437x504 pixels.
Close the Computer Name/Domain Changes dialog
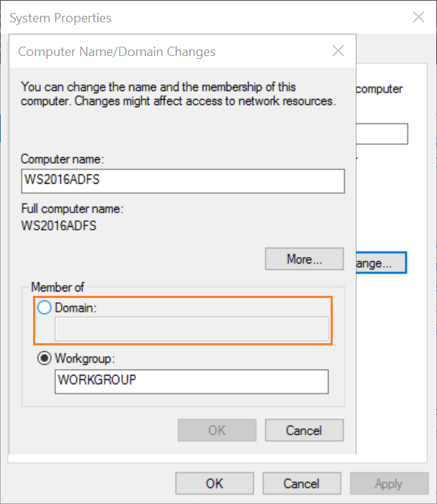[338, 51]
